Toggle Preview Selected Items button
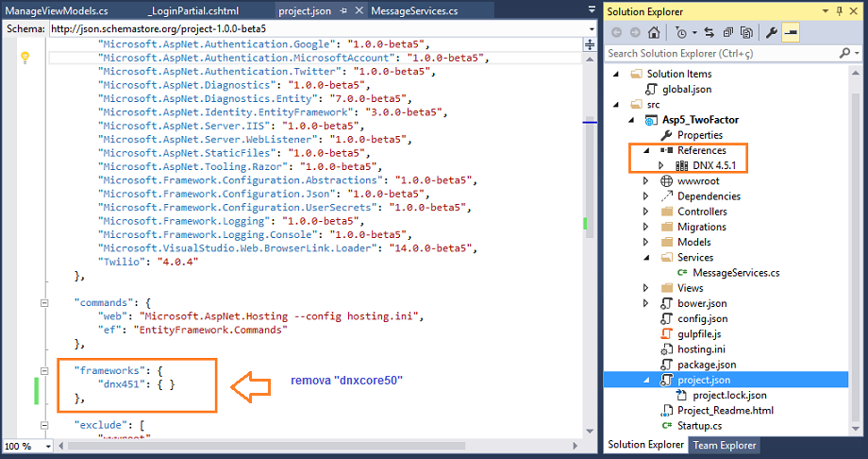Screen dimensions: 868x459 point(791,33)
